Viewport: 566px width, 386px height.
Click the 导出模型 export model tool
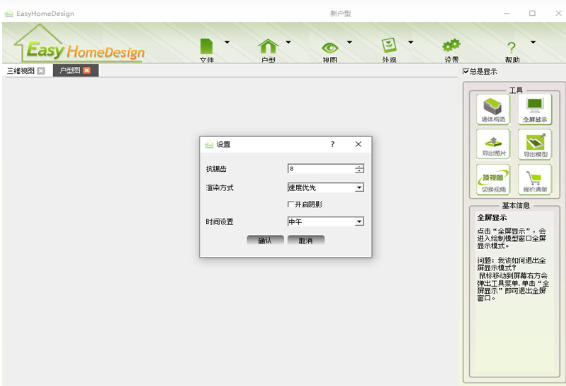[x=535, y=144]
